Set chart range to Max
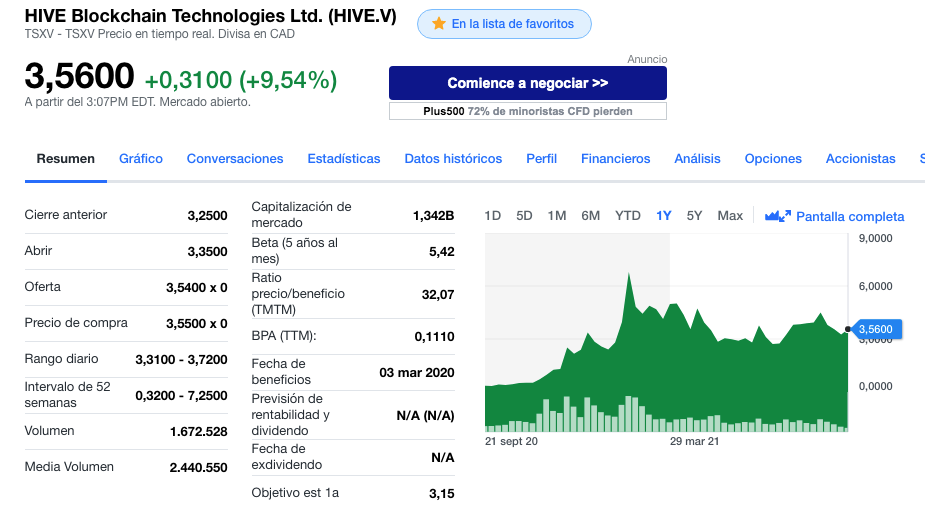The height and width of the screenshot is (530, 925). coord(730,216)
